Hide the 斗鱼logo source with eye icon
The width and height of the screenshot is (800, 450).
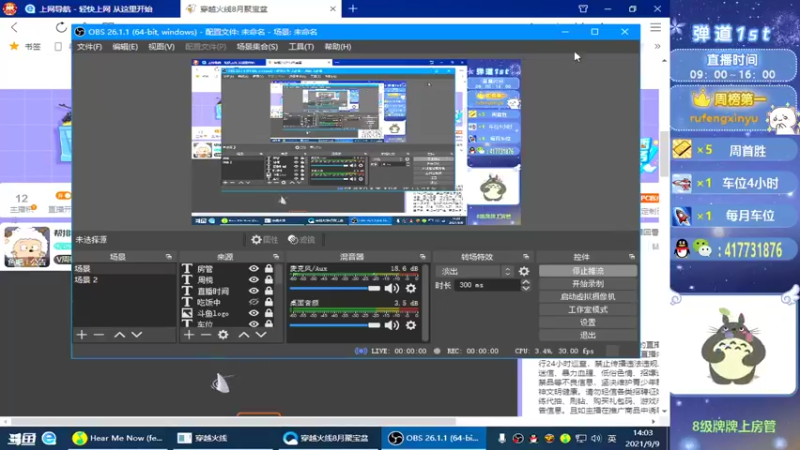pyautogui.click(x=254, y=313)
